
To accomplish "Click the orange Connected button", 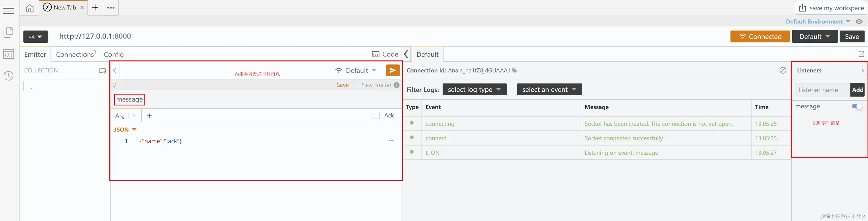I will (x=760, y=36).
